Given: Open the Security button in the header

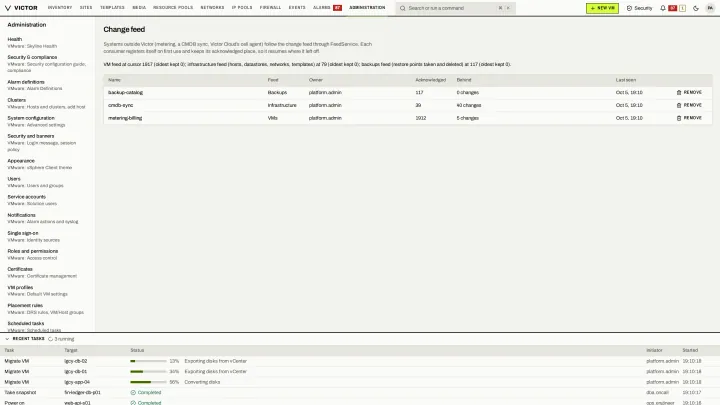Looking at the screenshot, I should click(x=639, y=8).
